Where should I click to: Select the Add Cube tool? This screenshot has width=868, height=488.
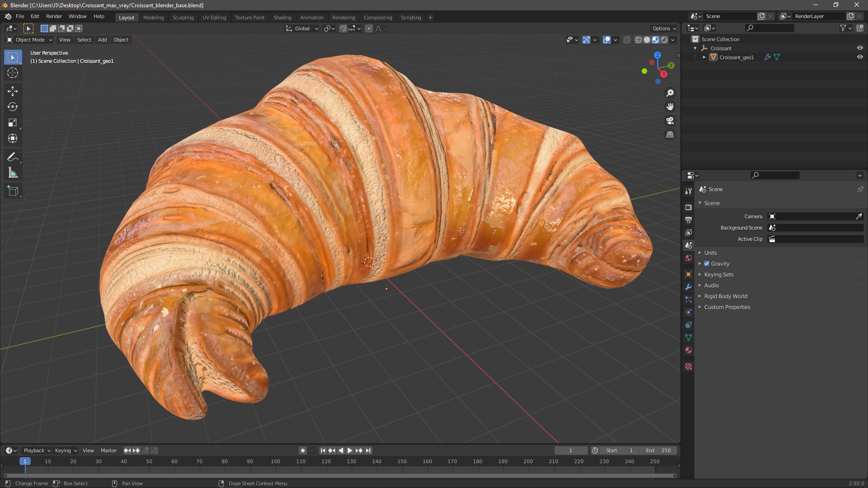13,191
